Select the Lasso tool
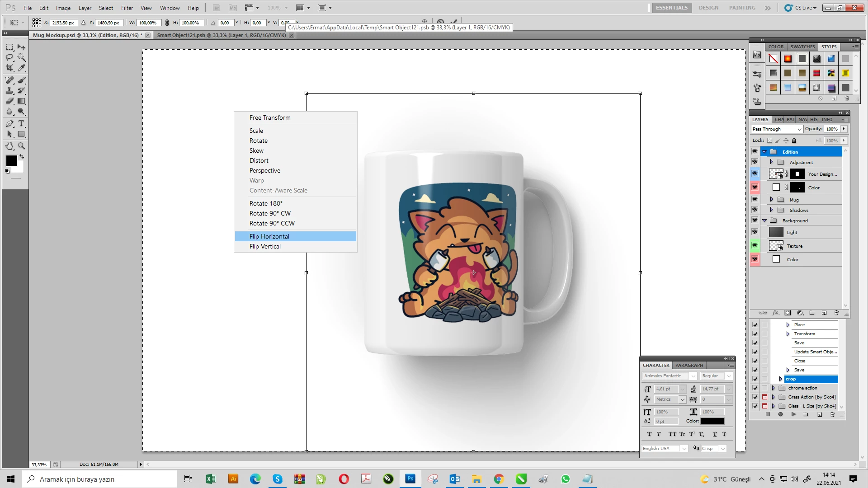The height and width of the screenshot is (488, 868). pos(9,57)
